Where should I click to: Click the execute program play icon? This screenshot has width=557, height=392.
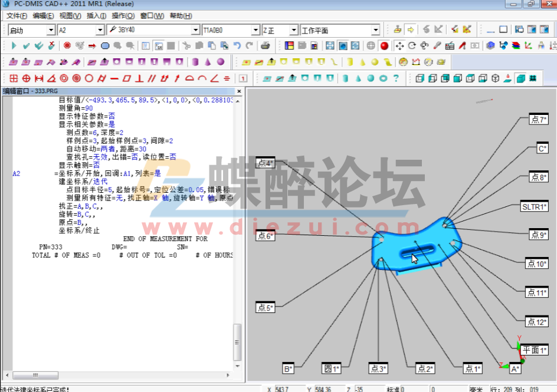point(14,45)
